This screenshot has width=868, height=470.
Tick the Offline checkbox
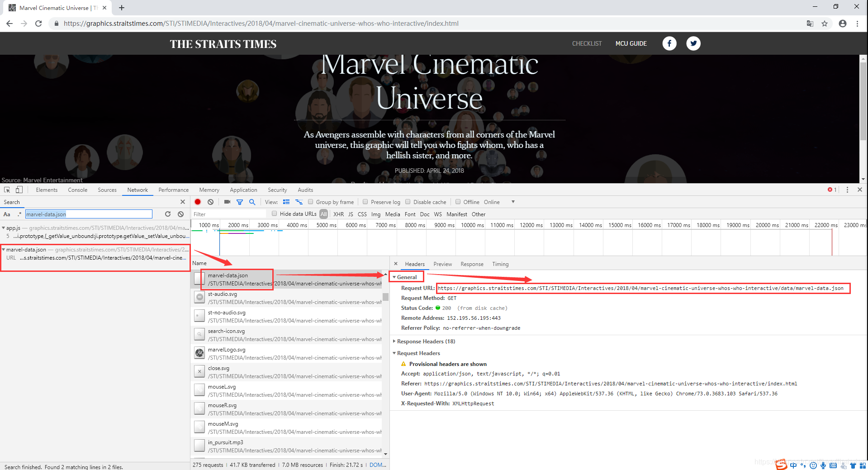pyautogui.click(x=458, y=202)
